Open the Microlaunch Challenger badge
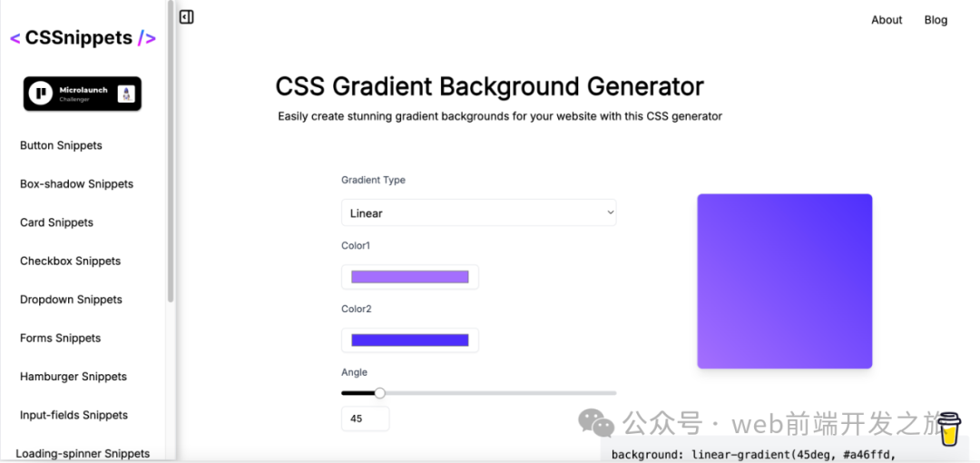The width and height of the screenshot is (980, 463). pos(83,94)
